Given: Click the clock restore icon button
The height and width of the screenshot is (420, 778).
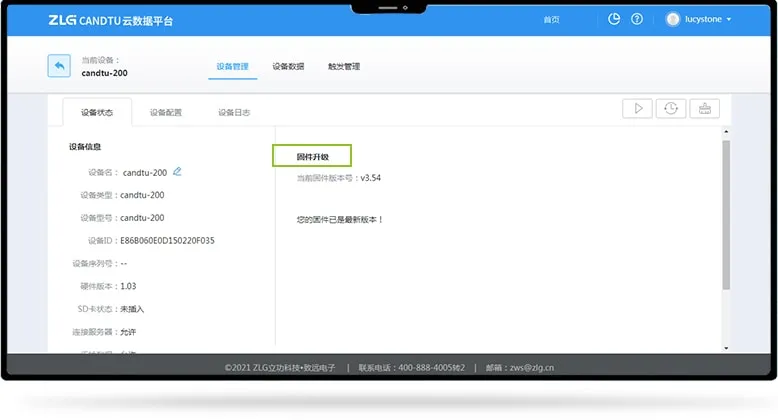Looking at the screenshot, I should pyautogui.click(x=670, y=109).
